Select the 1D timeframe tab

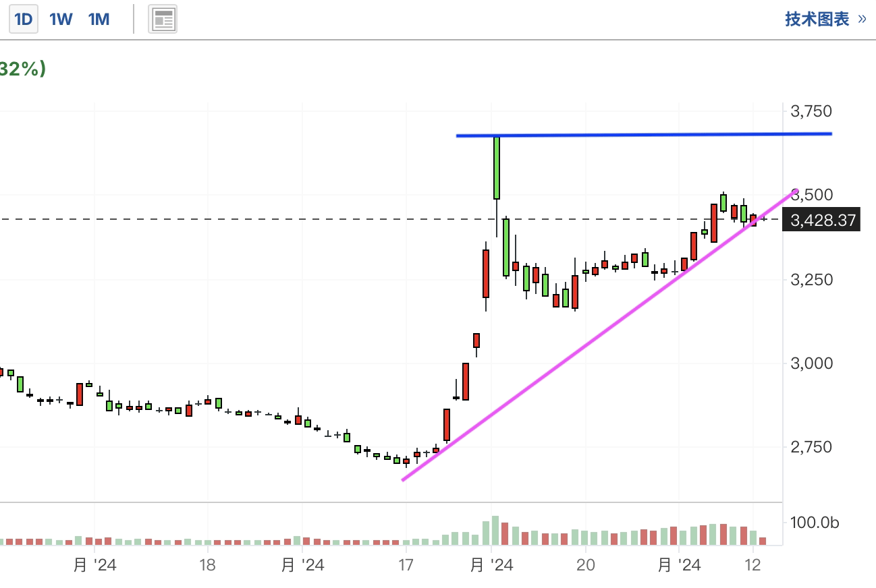coord(24,19)
